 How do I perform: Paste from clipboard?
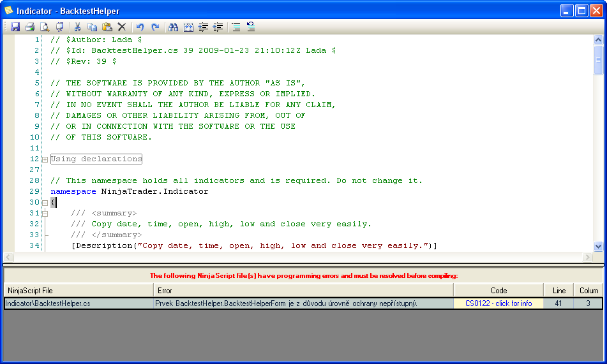107,27
